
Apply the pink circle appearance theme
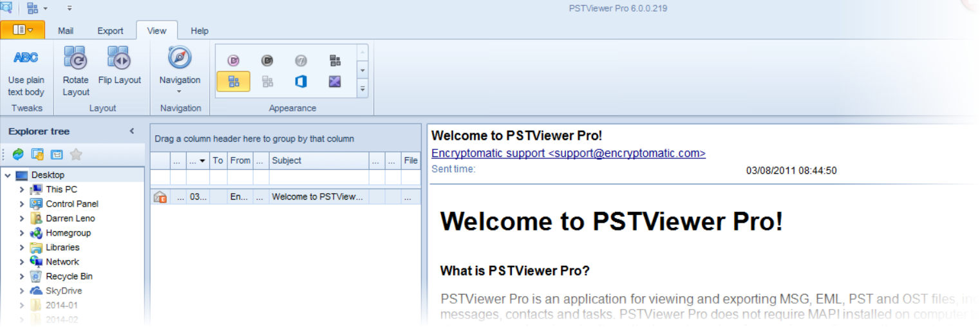tap(233, 61)
